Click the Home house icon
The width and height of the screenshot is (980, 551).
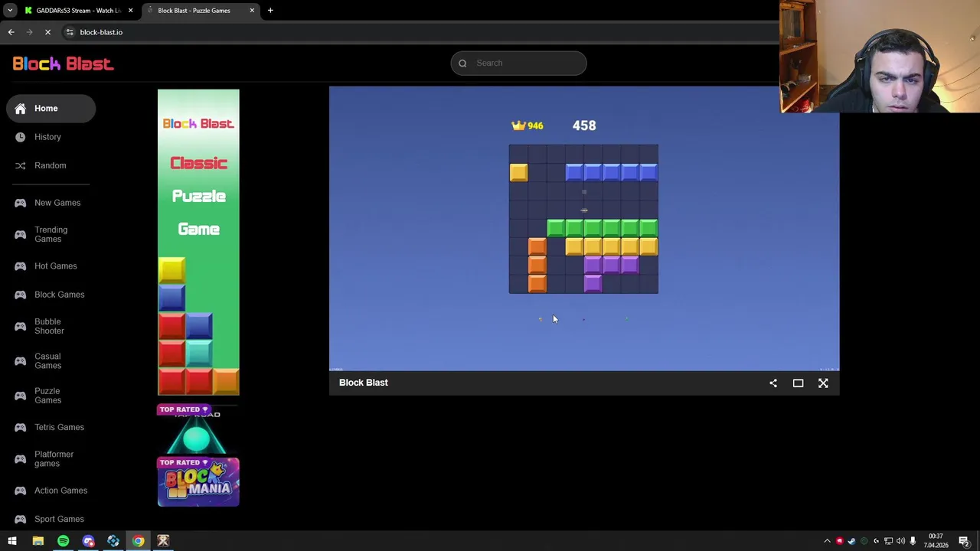click(x=20, y=109)
